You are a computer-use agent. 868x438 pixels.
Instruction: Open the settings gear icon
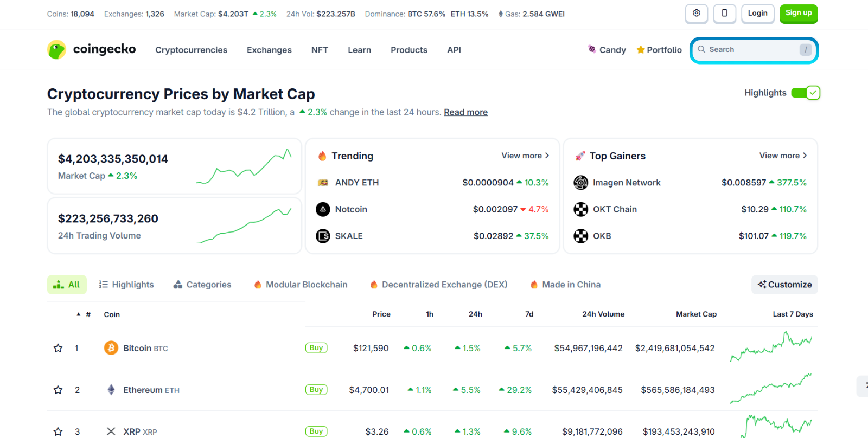[x=697, y=13]
